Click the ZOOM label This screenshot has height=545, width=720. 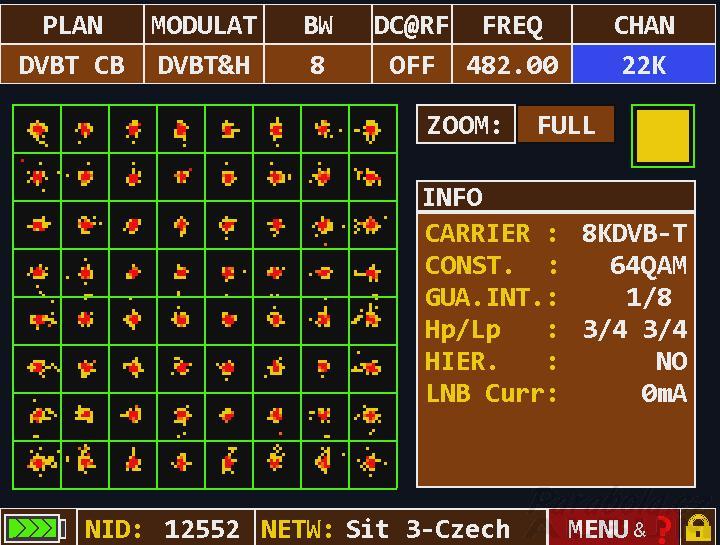coord(466,124)
